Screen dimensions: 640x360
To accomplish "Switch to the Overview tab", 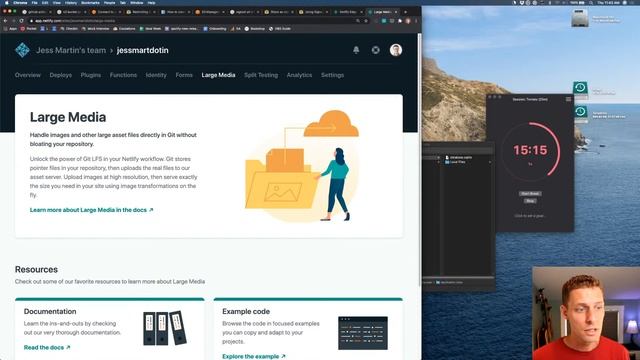I will (x=28, y=75).
